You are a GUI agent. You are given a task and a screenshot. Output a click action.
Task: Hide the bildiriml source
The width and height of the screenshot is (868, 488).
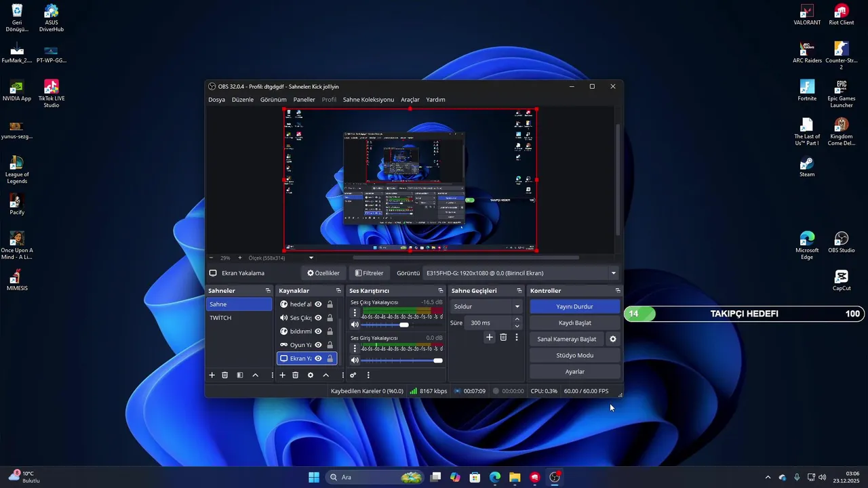pyautogui.click(x=318, y=331)
